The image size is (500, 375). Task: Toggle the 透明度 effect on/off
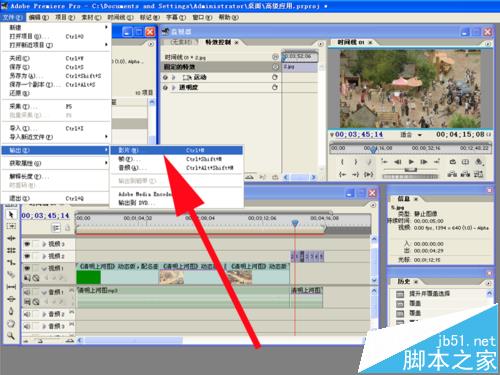tap(165, 87)
